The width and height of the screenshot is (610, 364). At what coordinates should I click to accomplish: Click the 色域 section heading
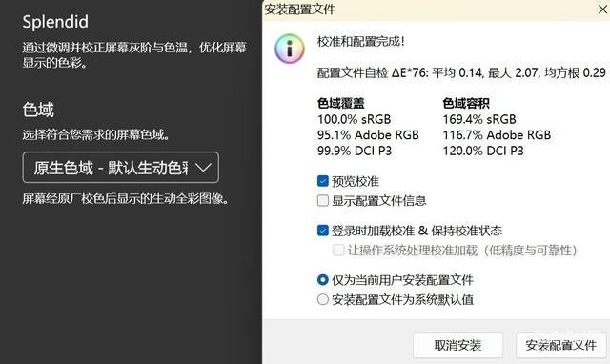(x=38, y=110)
